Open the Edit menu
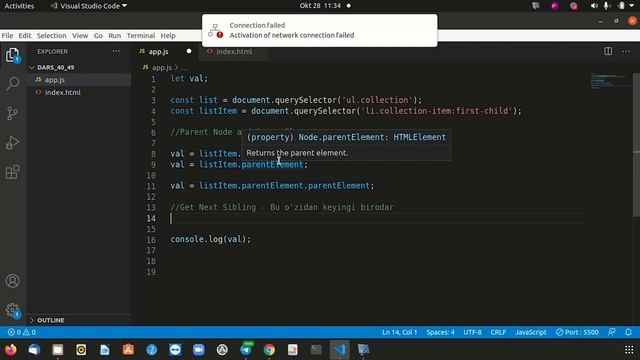This screenshot has width=640, height=360. click(24, 36)
